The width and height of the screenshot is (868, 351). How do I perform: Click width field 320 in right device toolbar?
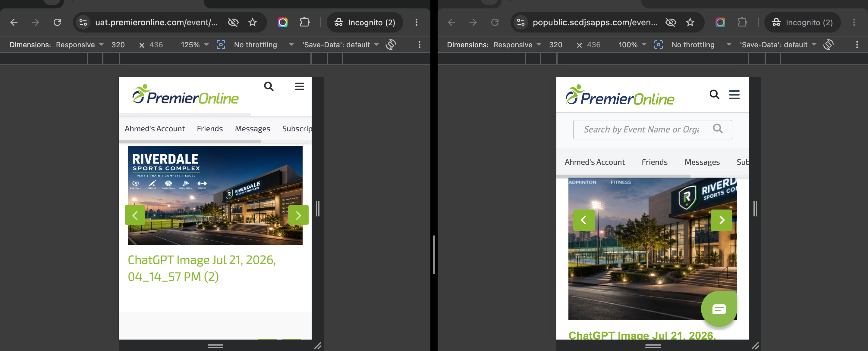coord(556,45)
